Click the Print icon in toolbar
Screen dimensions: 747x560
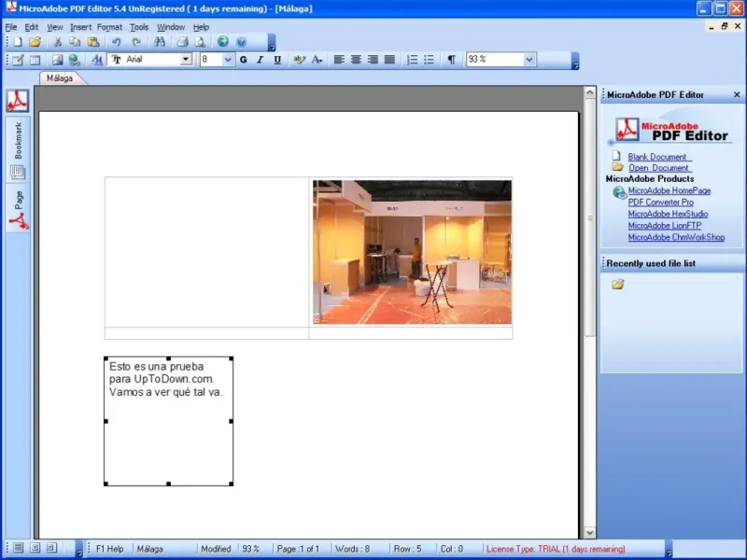[x=183, y=42]
